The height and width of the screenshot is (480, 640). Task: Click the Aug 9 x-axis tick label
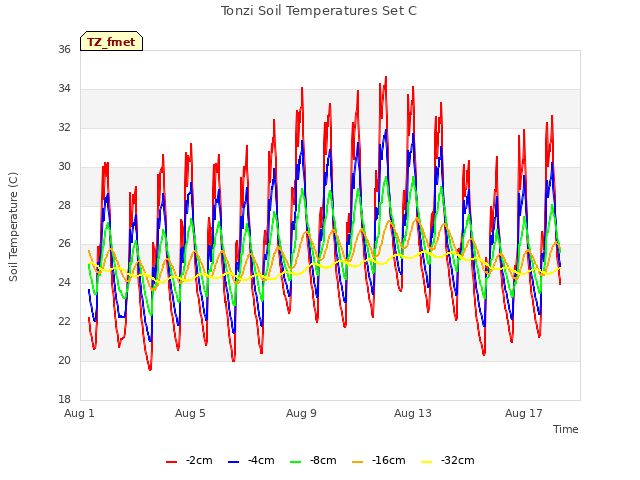click(x=301, y=413)
